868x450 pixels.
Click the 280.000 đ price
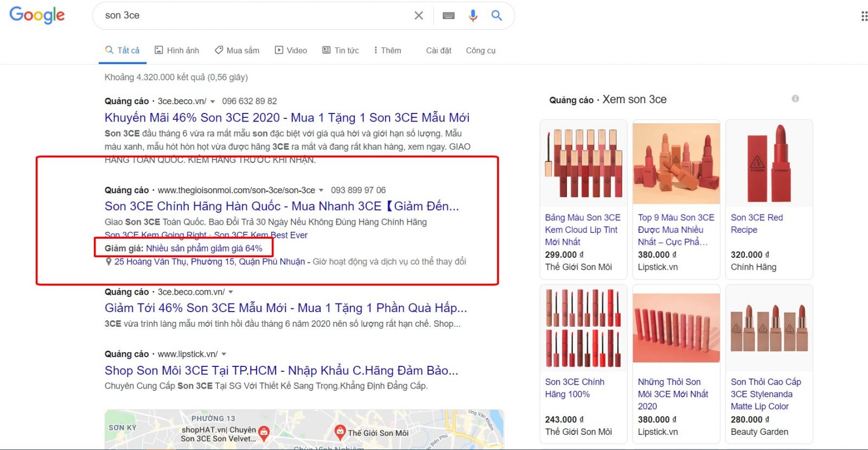pos(750,420)
